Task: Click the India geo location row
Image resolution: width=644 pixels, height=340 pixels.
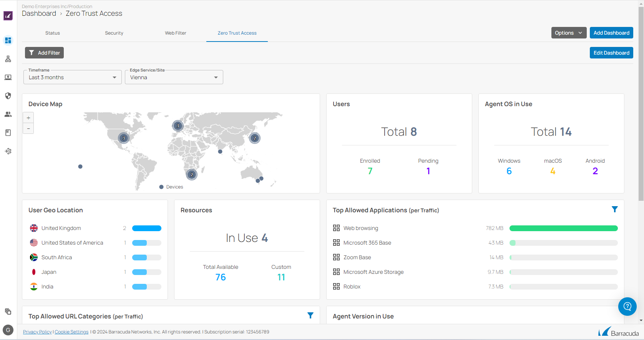Action: coord(95,287)
